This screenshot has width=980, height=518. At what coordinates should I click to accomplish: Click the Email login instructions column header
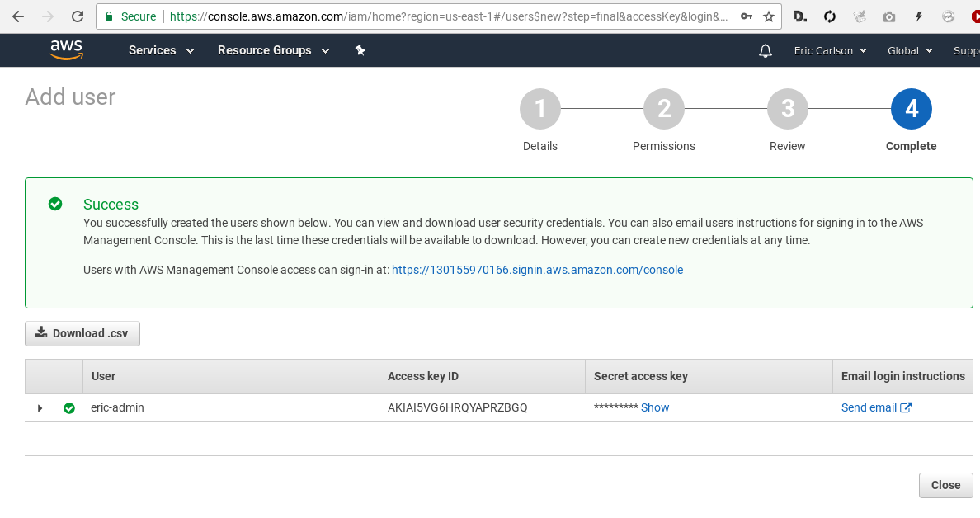click(x=903, y=376)
